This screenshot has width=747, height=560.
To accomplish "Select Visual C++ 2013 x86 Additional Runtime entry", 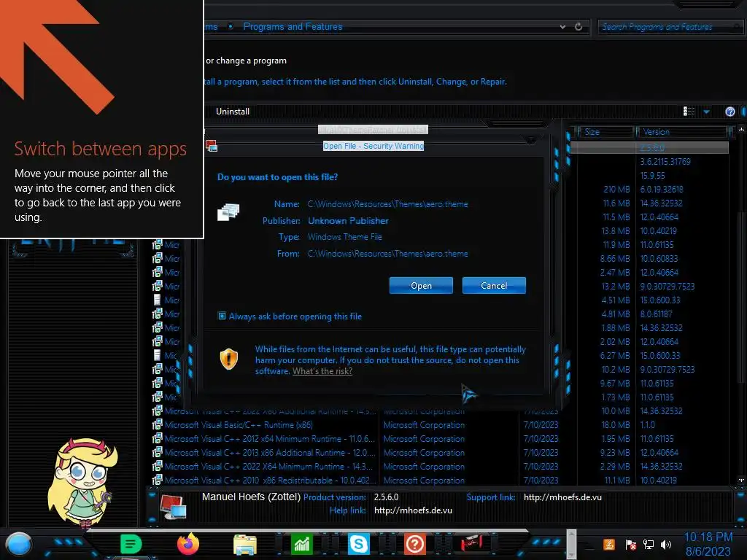I will [441, 452].
